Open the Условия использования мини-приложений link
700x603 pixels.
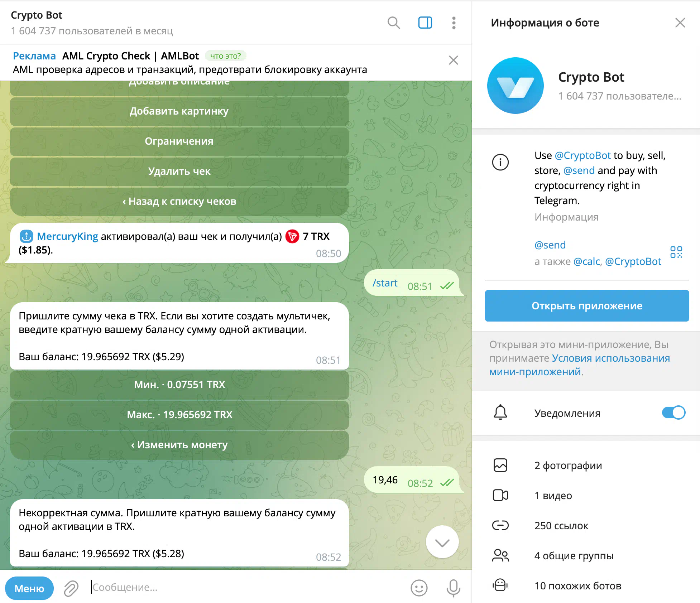(x=579, y=365)
